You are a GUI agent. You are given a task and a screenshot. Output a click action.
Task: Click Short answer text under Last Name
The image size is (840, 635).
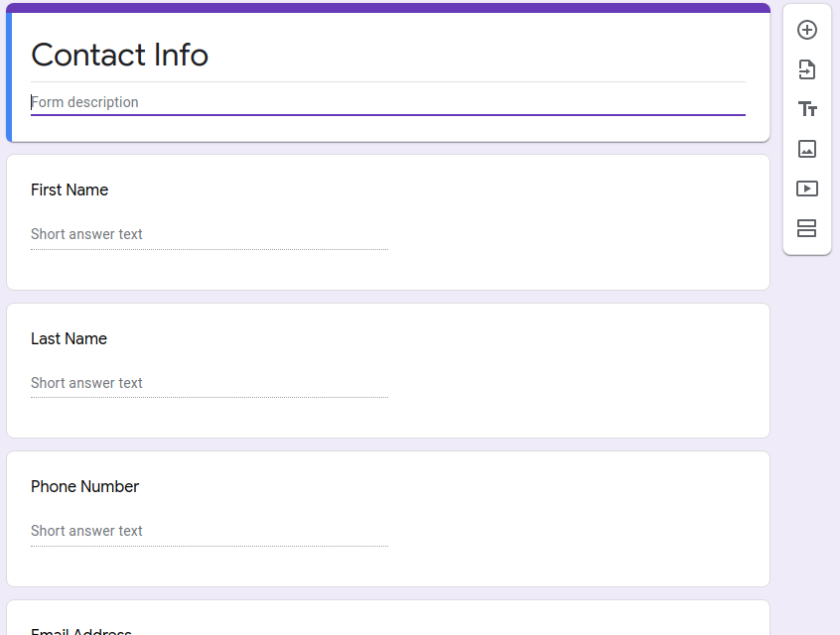(86, 383)
